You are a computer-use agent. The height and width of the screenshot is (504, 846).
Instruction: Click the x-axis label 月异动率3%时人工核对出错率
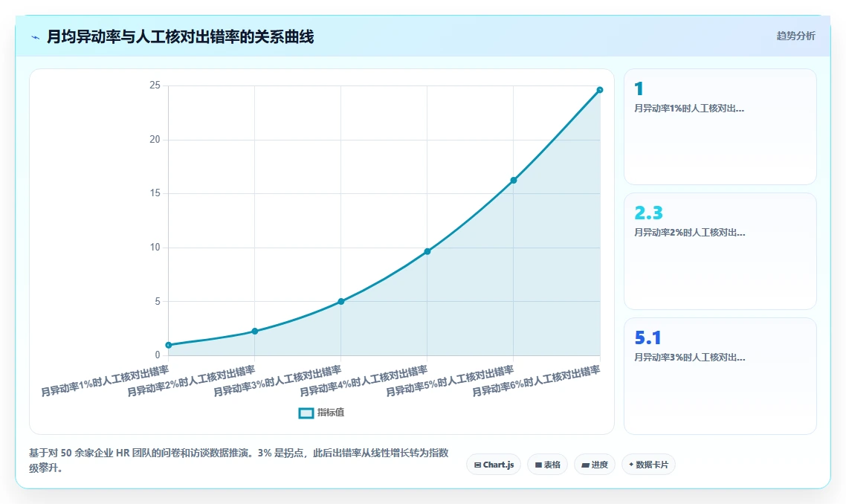pos(277,381)
